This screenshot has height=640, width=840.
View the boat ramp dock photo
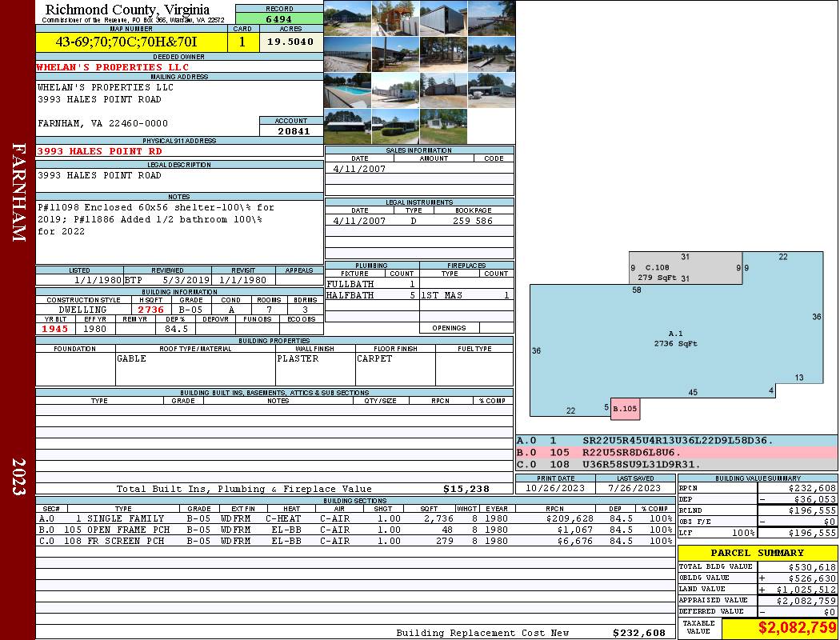point(490,54)
